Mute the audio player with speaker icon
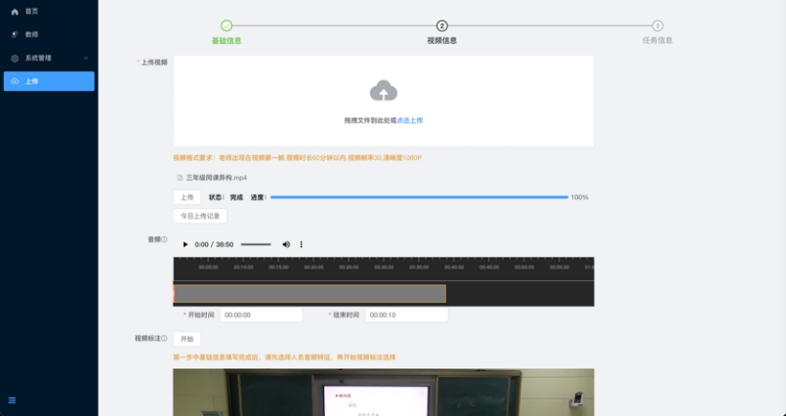The width and height of the screenshot is (786, 416). coord(286,244)
